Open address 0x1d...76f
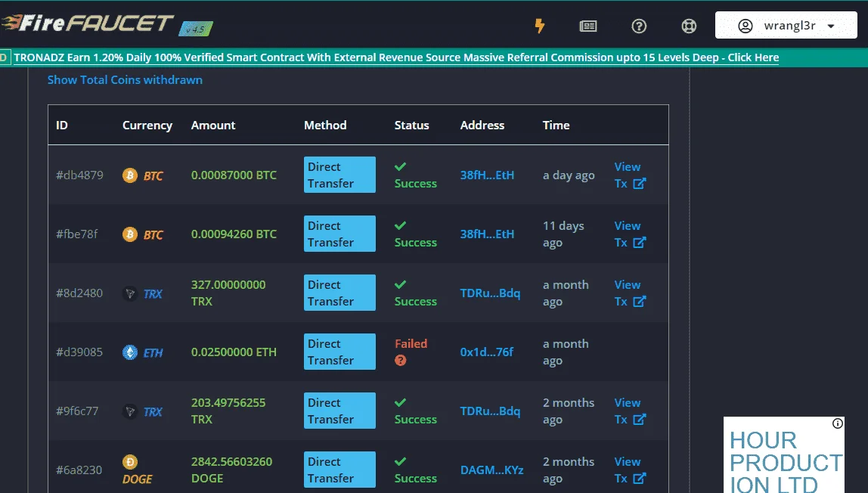 coord(487,352)
